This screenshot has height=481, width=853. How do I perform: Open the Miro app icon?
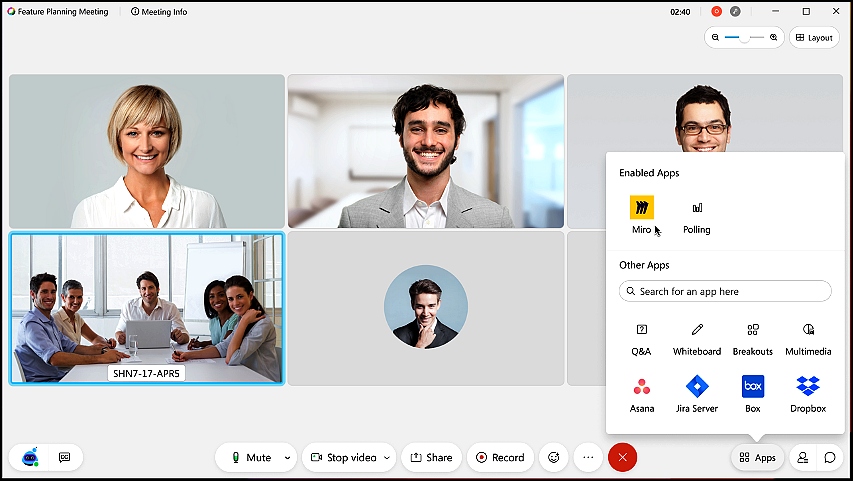tap(641, 207)
